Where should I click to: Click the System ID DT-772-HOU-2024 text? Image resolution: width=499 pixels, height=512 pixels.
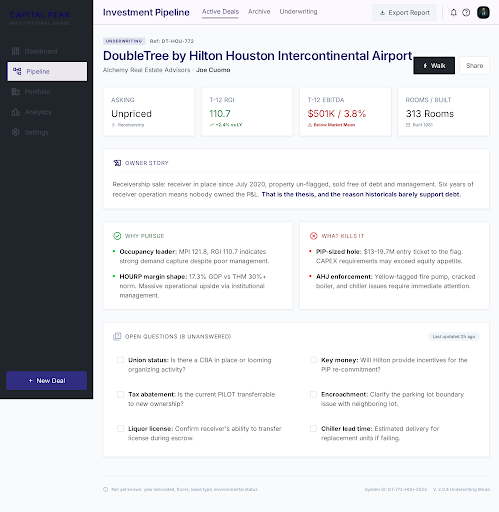[396, 490]
